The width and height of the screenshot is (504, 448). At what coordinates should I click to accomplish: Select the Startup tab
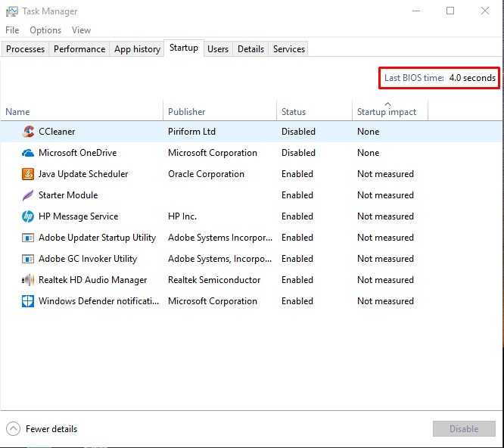(184, 48)
